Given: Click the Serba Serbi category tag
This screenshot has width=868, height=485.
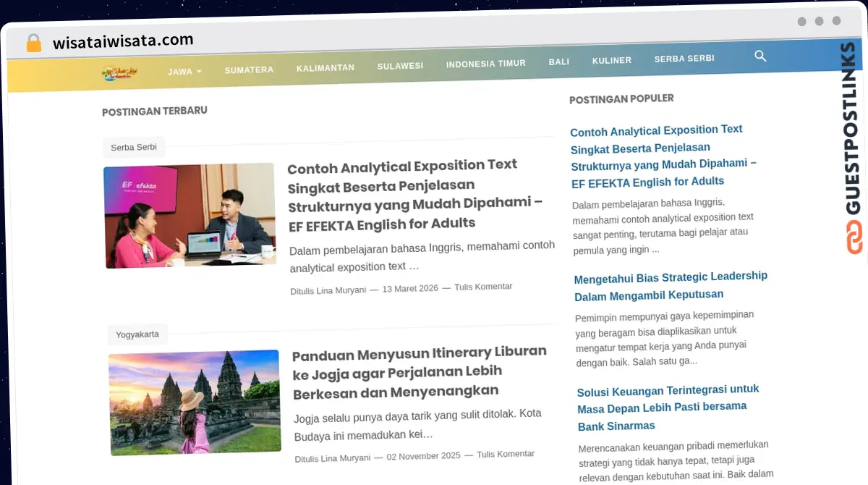Looking at the screenshot, I should (134, 147).
